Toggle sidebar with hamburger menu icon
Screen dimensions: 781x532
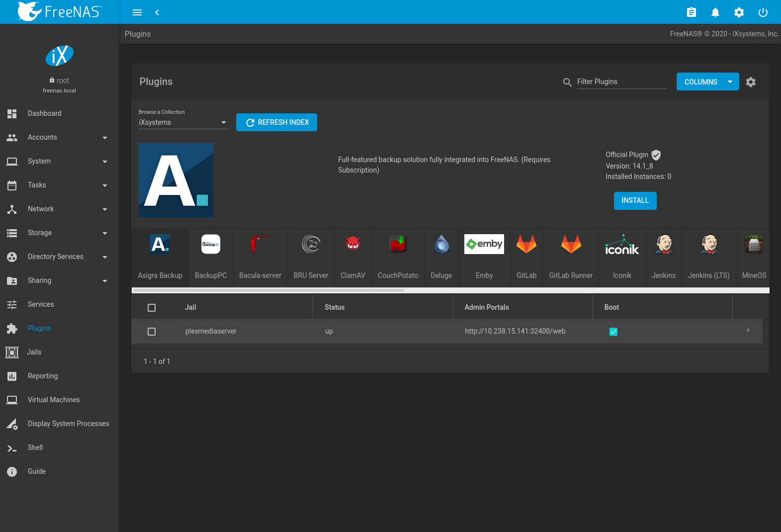(x=137, y=12)
